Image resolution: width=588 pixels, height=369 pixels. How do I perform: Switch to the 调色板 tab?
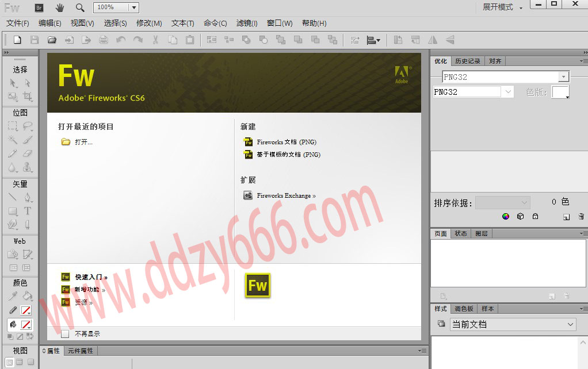(x=464, y=309)
